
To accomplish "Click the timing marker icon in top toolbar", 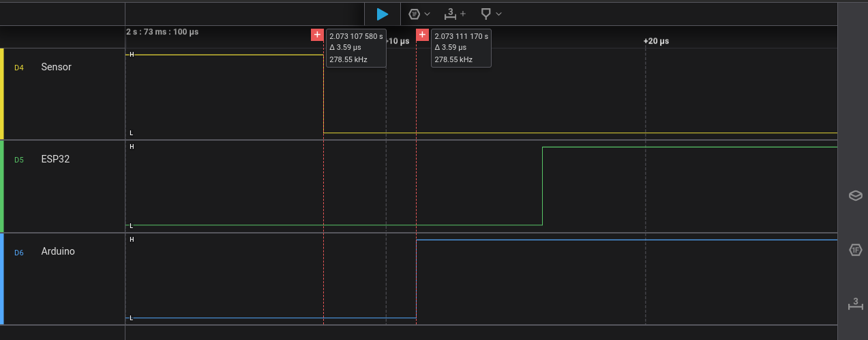I will click(485, 14).
